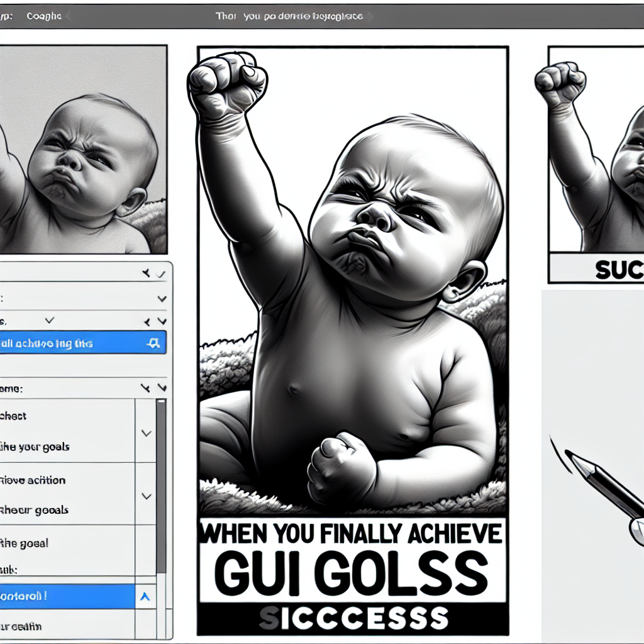Viewport: 644px width, 644px height.
Task: Toggle the checkmark next to the 's,' label
Action: (x=50, y=320)
